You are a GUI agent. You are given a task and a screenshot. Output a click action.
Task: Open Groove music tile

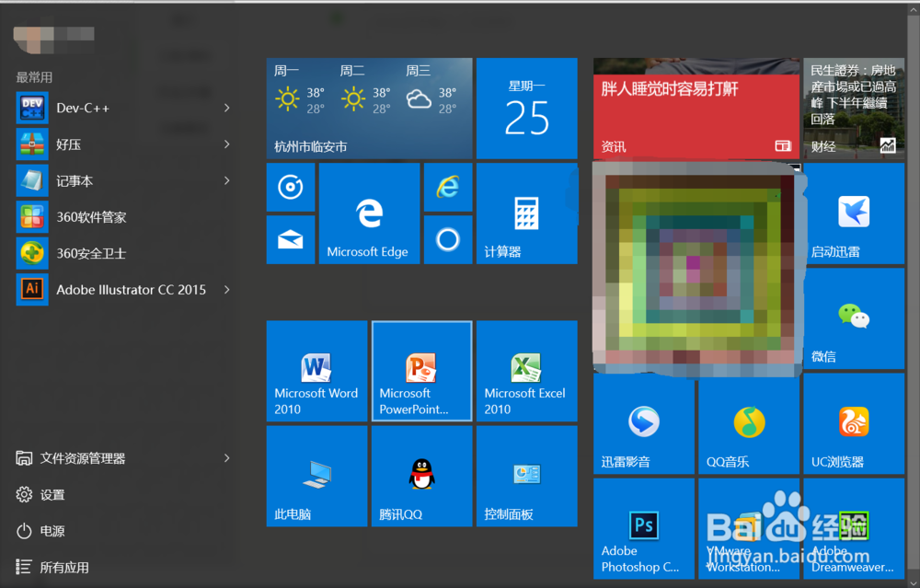tap(291, 187)
